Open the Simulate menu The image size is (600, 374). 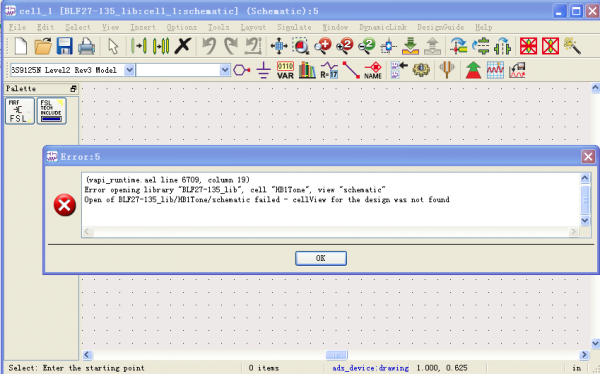[x=294, y=27]
